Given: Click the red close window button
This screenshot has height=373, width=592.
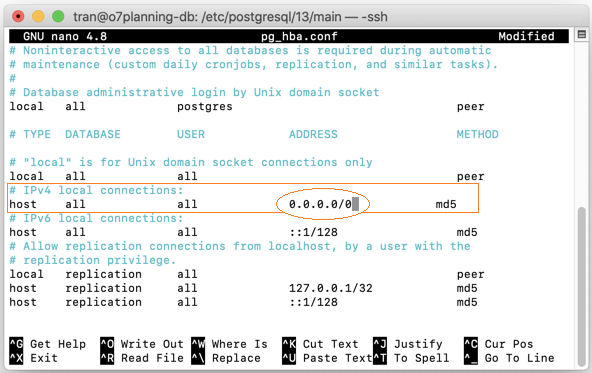Looking at the screenshot, I should click(18, 16).
